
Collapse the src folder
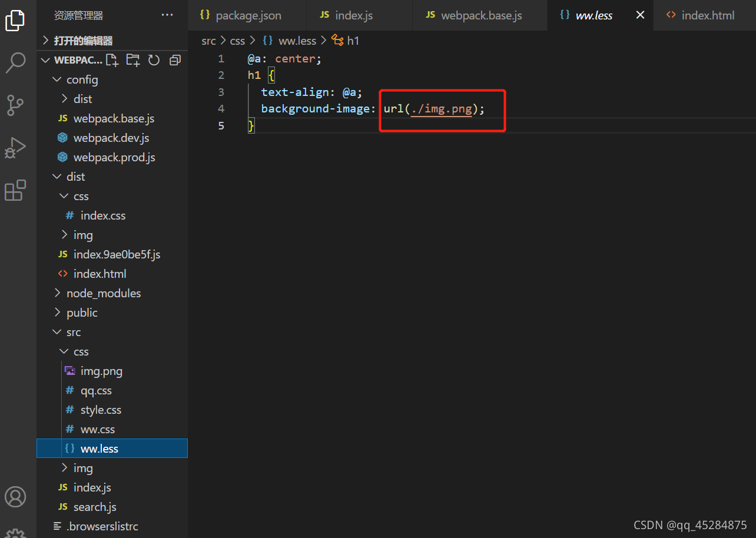(x=112, y=332)
